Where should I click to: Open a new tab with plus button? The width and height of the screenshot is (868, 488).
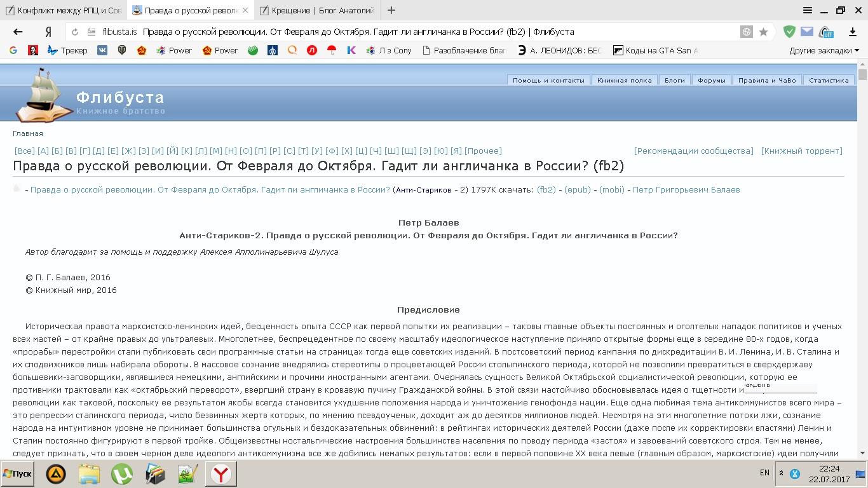pyautogui.click(x=391, y=10)
